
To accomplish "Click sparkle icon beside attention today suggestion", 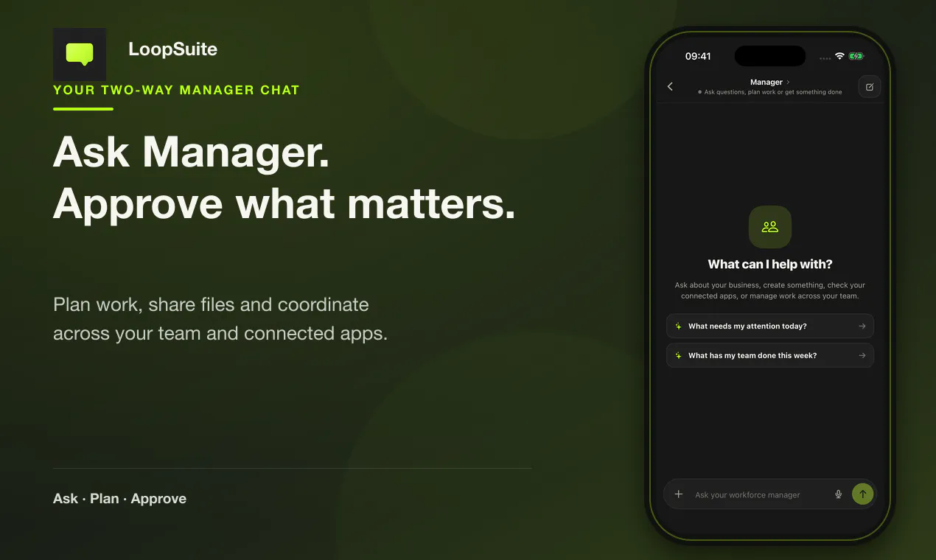I will [679, 326].
